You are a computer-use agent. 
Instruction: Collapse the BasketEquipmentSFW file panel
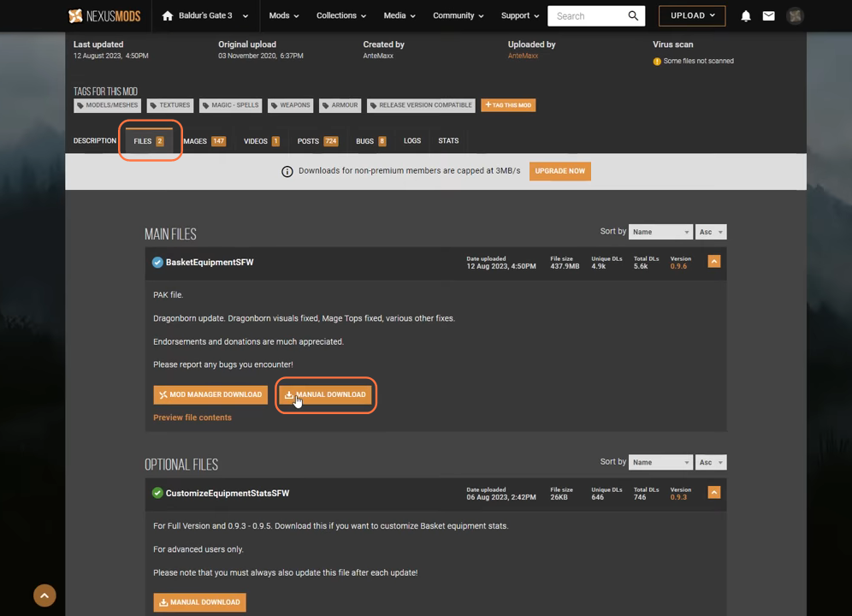[x=714, y=262]
